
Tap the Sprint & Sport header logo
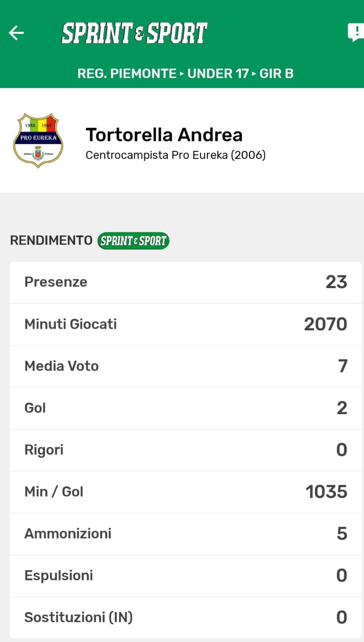point(134,33)
